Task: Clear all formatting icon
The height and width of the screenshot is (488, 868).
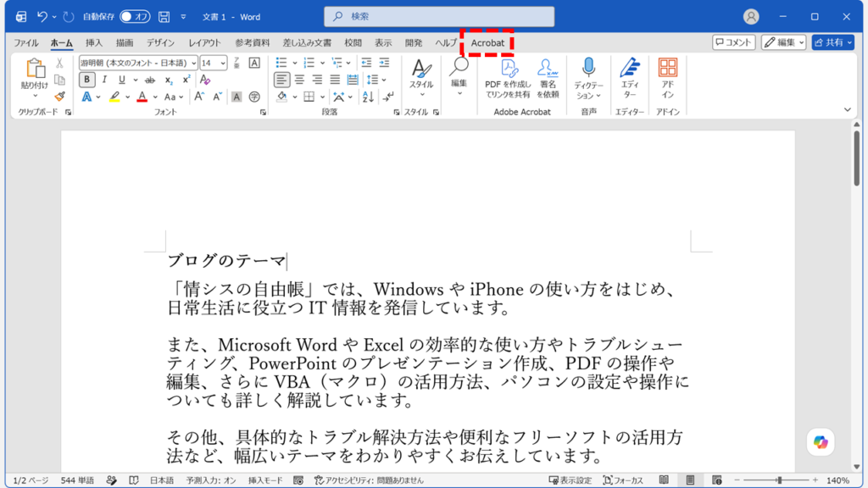Action: [x=205, y=80]
